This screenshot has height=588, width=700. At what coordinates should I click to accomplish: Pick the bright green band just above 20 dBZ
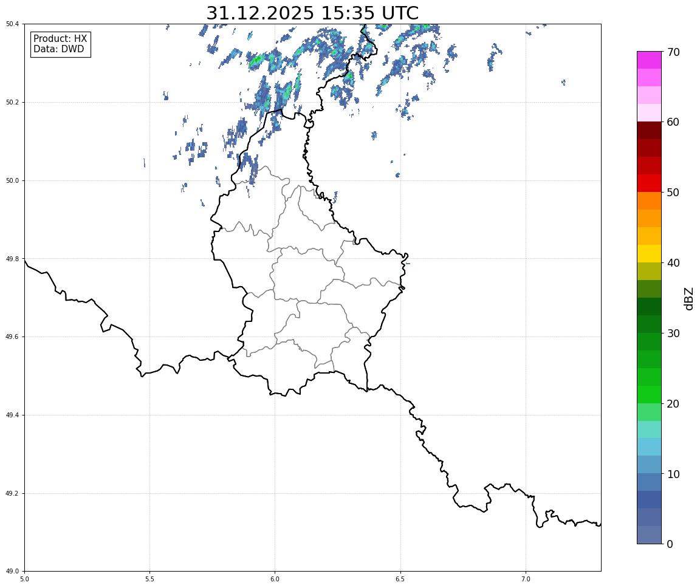[649, 395]
